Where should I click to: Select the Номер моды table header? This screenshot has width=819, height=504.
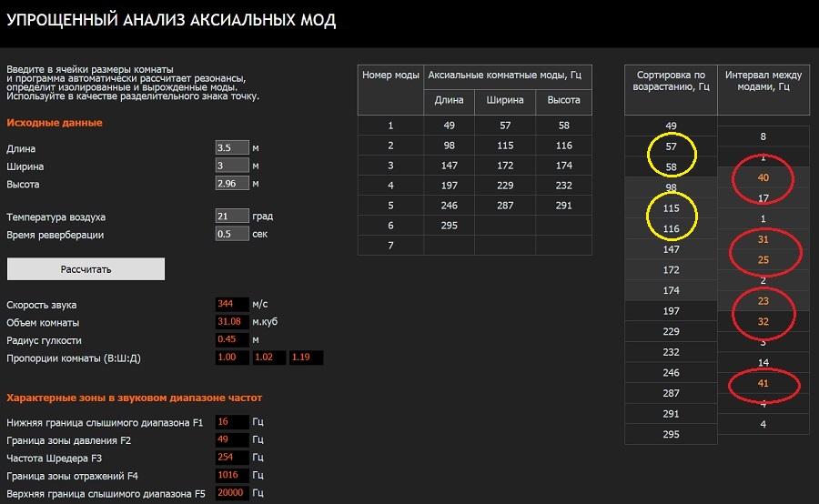pos(390,76)
